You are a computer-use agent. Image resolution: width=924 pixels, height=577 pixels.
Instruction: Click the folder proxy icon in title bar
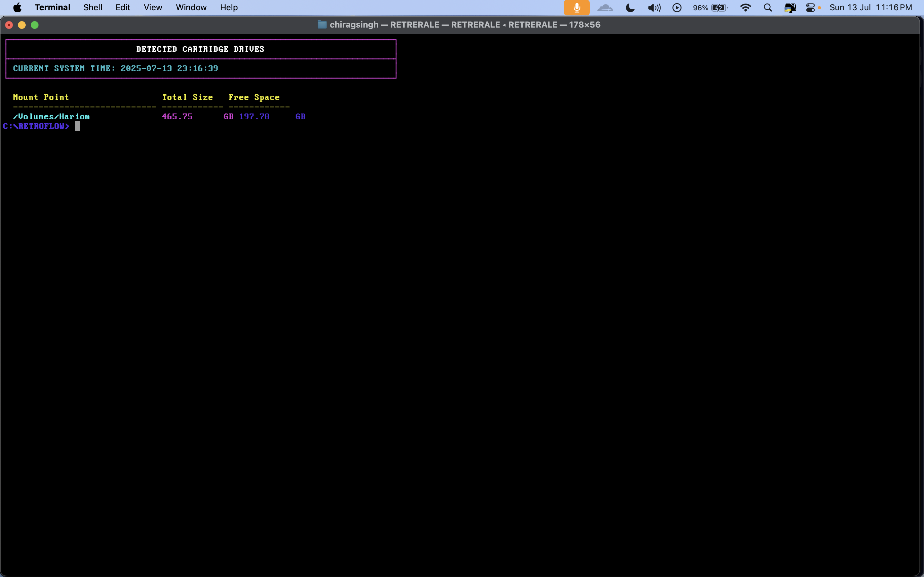(x=322, y=25)
